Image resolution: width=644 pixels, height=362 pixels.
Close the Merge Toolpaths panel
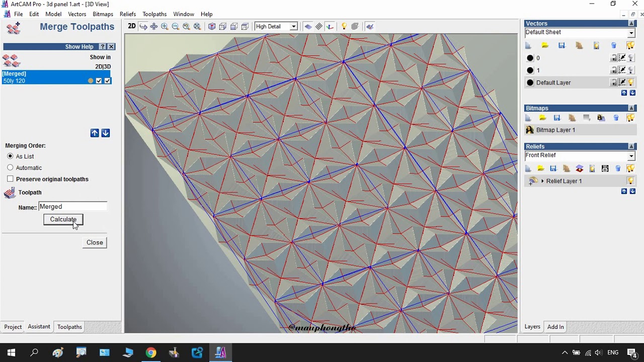(x=111, y=46)
